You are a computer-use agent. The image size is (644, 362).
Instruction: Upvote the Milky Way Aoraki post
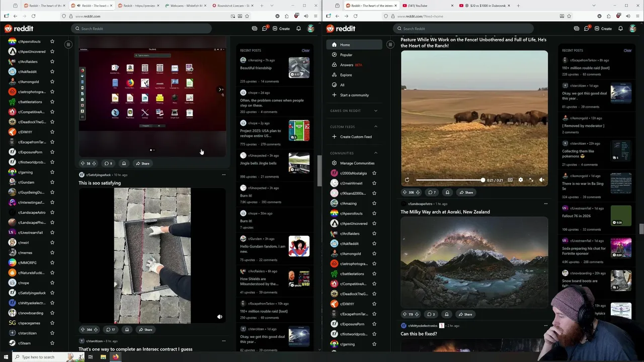[x=405, y=314]
